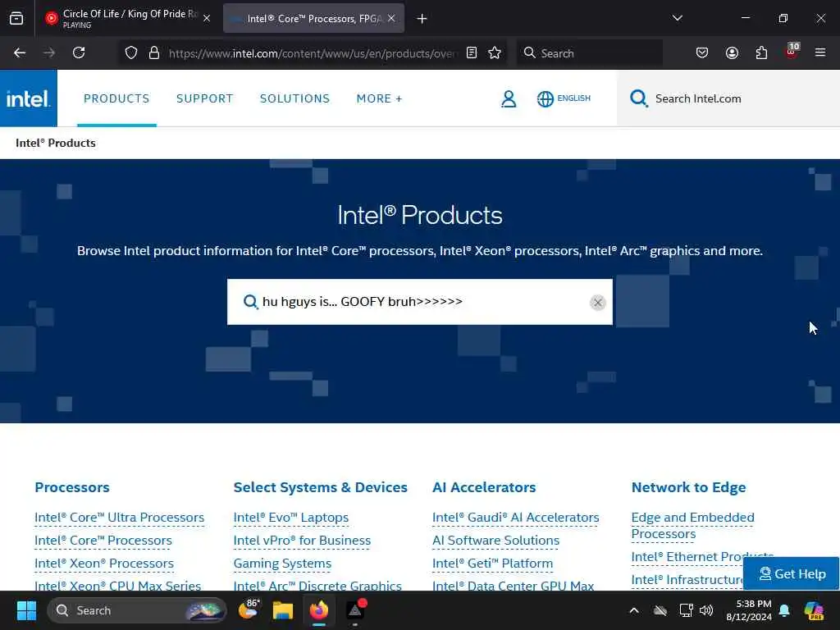This screenshot has height=630, width=840.
Task: Click the extension icon with badge 10
Action: pos(792,52)
